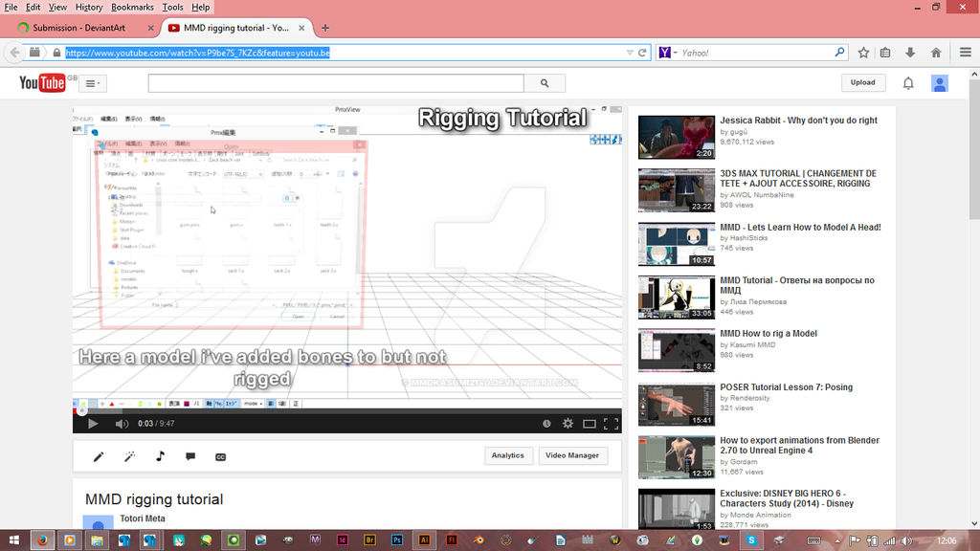Expand the YouTube guide menu beside the logo
The image size is (980, 551).
[92, 82]
